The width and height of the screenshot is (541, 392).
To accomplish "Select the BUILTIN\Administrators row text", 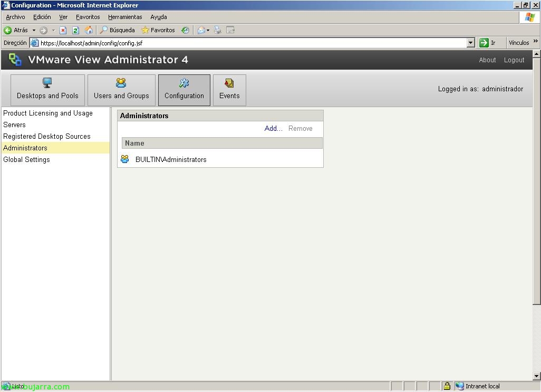I will 171,159.
